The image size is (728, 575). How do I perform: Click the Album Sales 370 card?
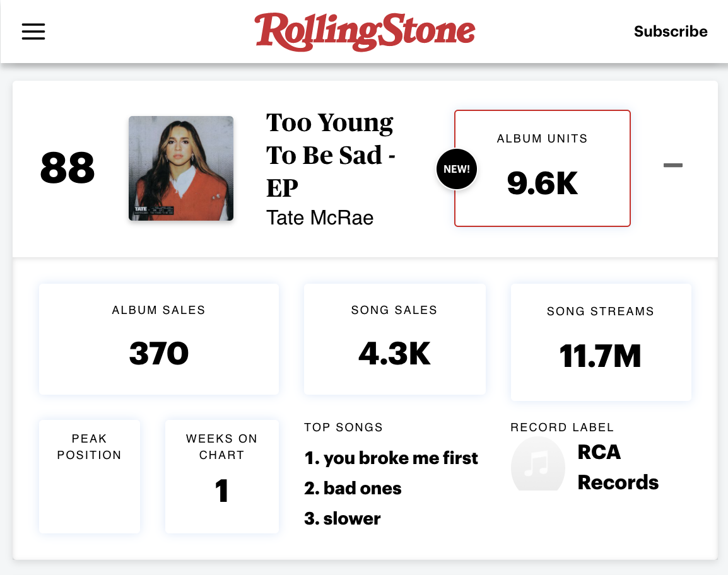pyautogui.click(x=159, y=339)
